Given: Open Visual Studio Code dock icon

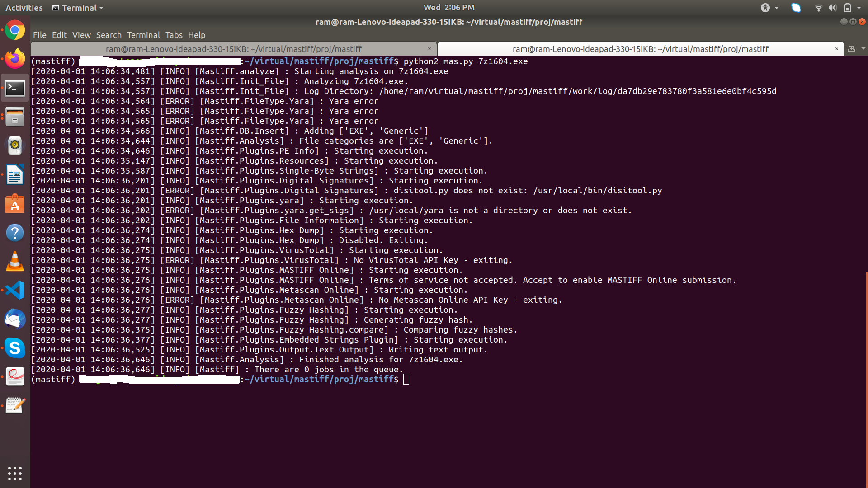Looking at the screenshot, I should click(15, 290).
